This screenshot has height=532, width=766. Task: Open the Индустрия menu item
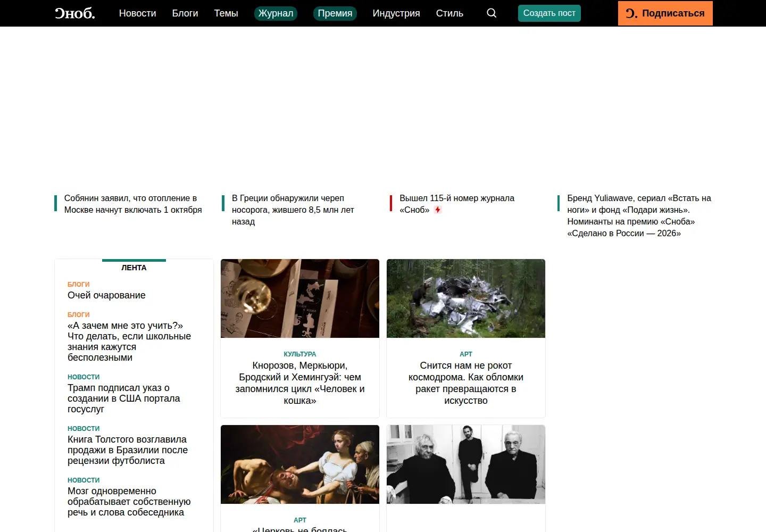(x=396, y=13)
